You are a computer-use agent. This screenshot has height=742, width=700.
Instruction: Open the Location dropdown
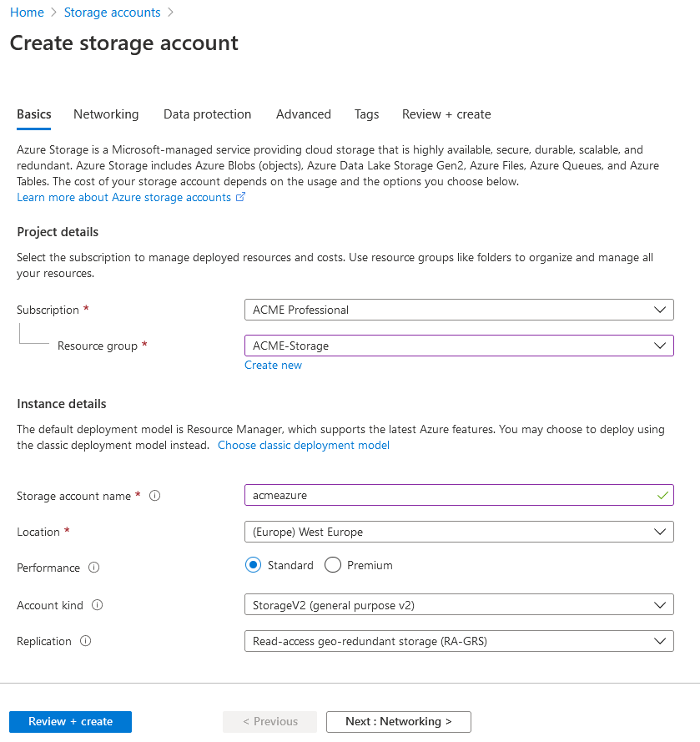(458, 532)
